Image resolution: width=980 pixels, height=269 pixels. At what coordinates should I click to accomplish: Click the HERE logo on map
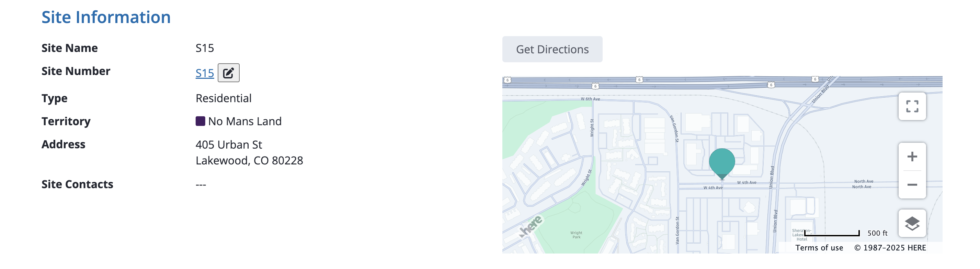[x=531, y=226]
